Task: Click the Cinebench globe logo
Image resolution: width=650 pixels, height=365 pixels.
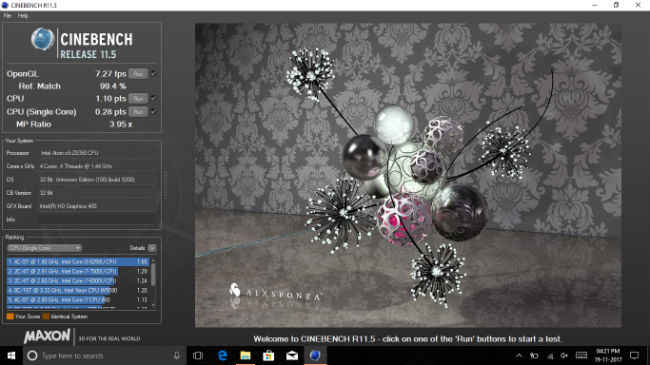Action: pos(42,39)
